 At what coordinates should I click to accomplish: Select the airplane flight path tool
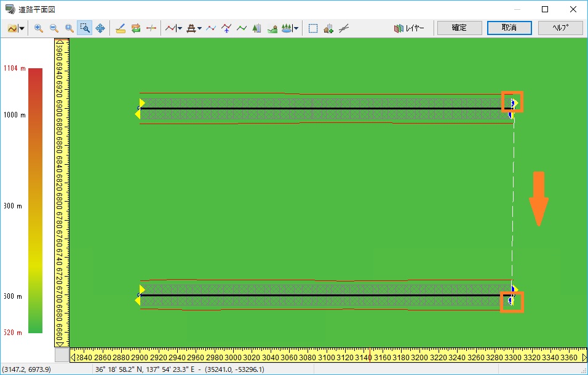click(226, 28)
